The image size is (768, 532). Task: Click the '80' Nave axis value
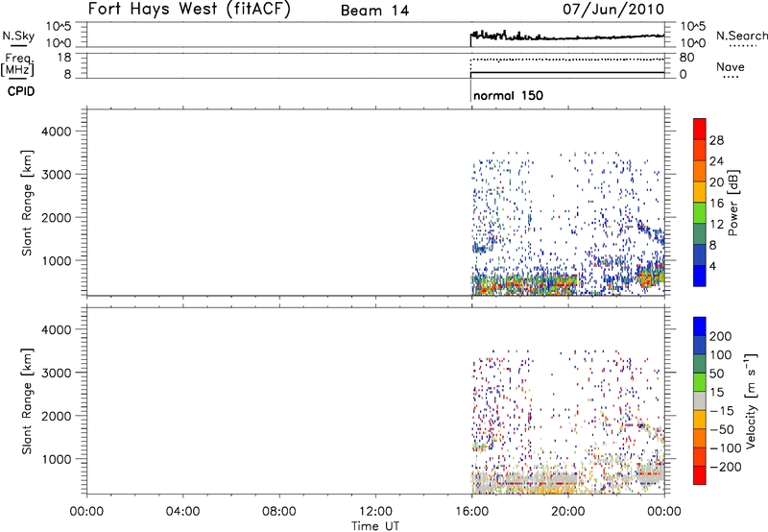point(686,58)
